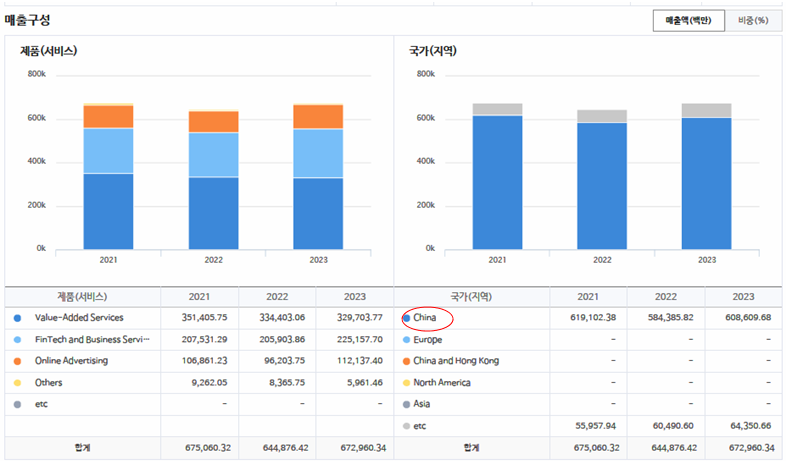Click the gray Asia legend dot
Image resolution: width=787 pixels, height=461 pixels.
click(406, 405)
